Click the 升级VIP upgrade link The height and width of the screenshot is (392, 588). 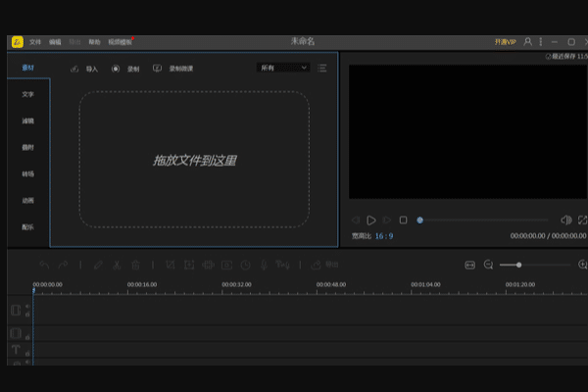click(505, 42)
